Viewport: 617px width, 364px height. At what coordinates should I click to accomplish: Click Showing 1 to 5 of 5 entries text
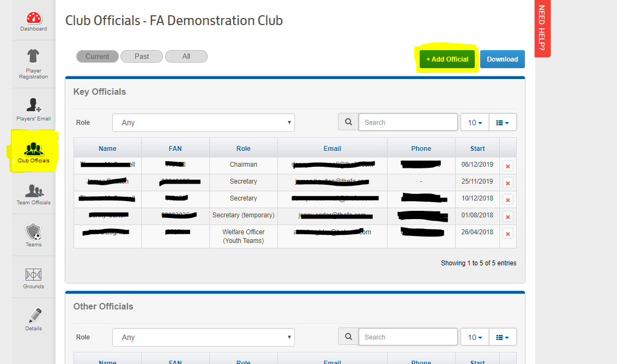(479, 263)
